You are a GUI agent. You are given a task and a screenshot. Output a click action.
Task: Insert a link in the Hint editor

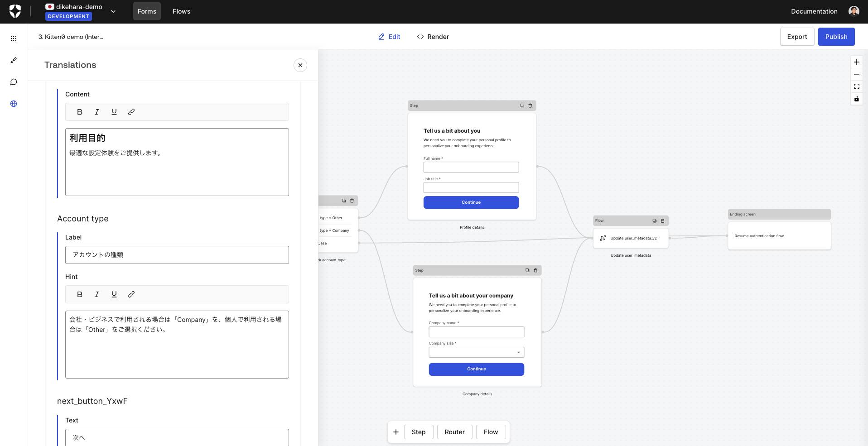[x=131, y=294]
